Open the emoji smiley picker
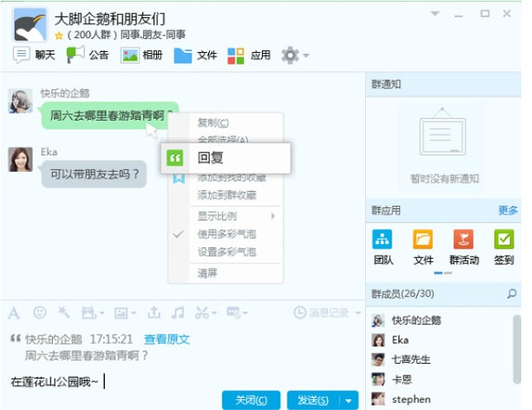Viewport: 532px width, 410px height. (40, 312)
